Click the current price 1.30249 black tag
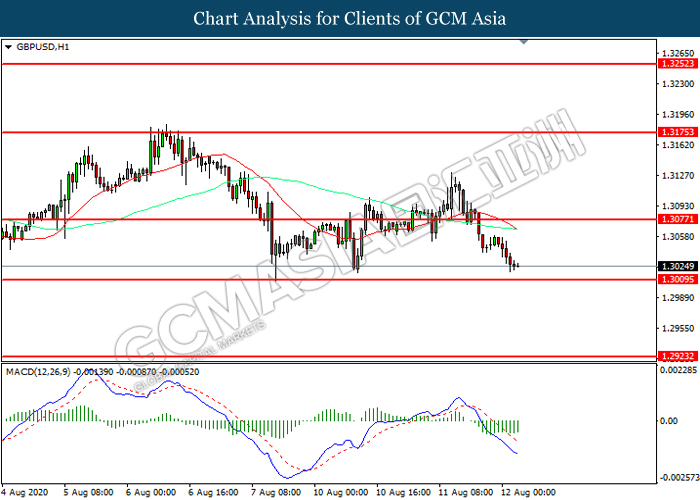This screenshot has height=500, width=700. point(678,267)
